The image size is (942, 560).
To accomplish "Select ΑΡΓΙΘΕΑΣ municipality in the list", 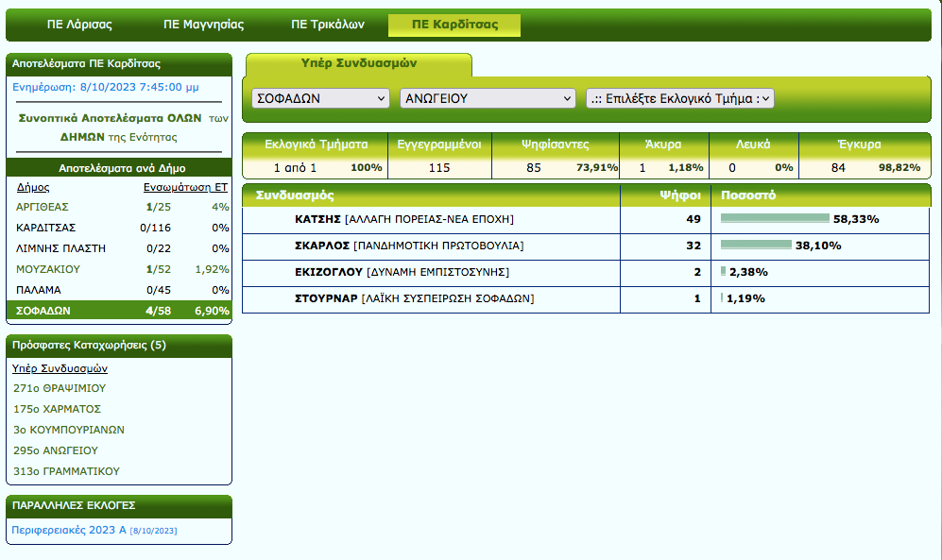I will 43,207.
